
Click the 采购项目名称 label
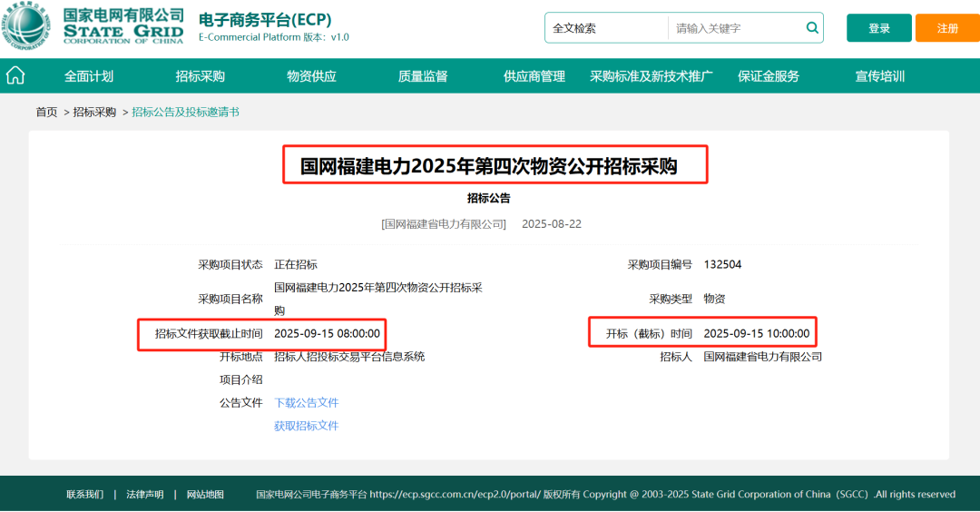[x=230, y=299]
